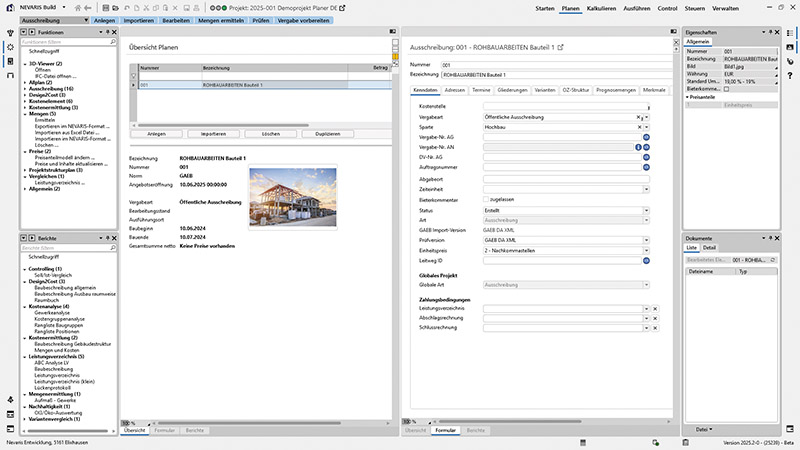800x450 pixels.
Task: Click the round icon next to Vergabe-Nr. AG
Action: pos(646,138)
